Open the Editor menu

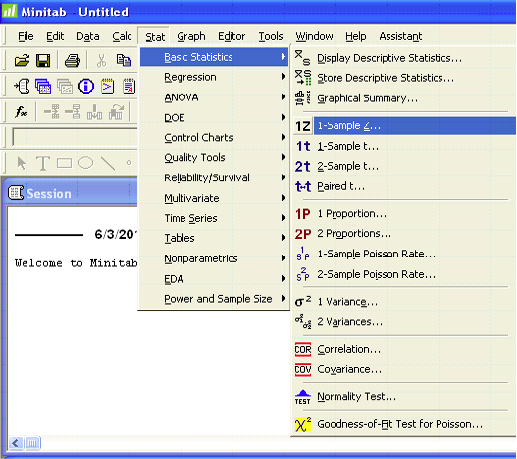point(232,36)
